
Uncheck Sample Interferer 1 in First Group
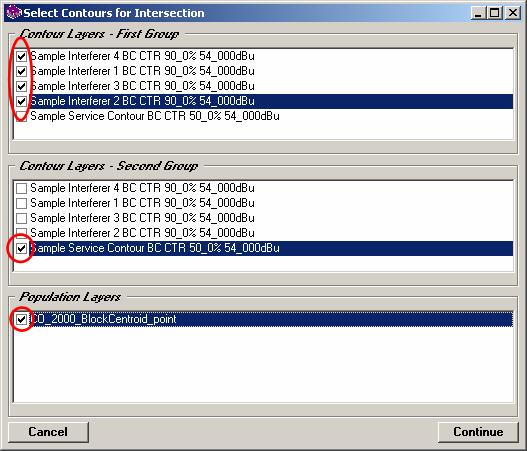click(22, 71)
